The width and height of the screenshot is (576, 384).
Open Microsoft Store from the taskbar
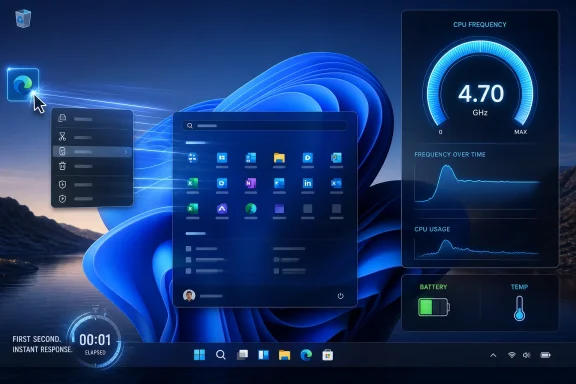(x=327, y=355)
